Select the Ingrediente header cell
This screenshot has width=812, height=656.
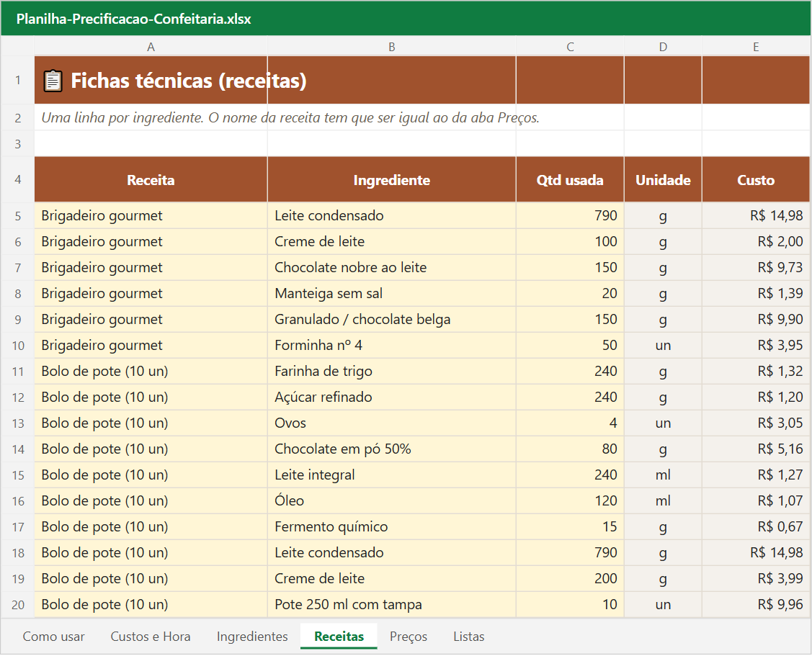[391, 180]
